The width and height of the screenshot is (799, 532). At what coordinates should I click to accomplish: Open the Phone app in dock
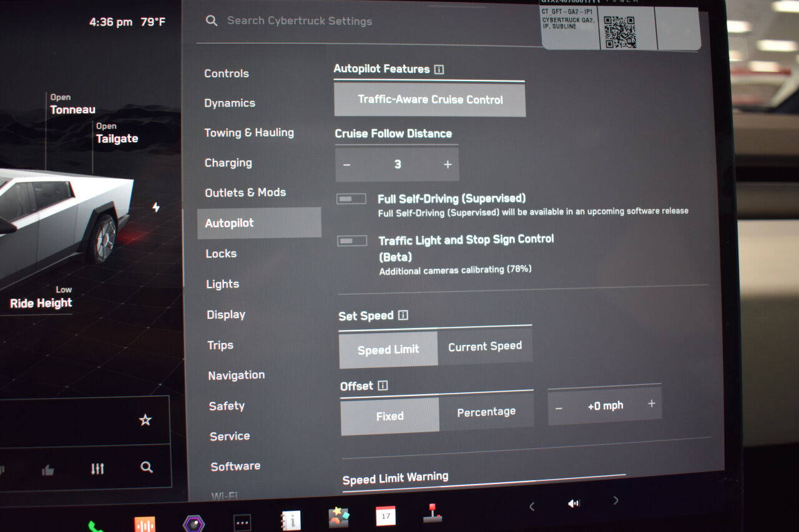point(96,527)
